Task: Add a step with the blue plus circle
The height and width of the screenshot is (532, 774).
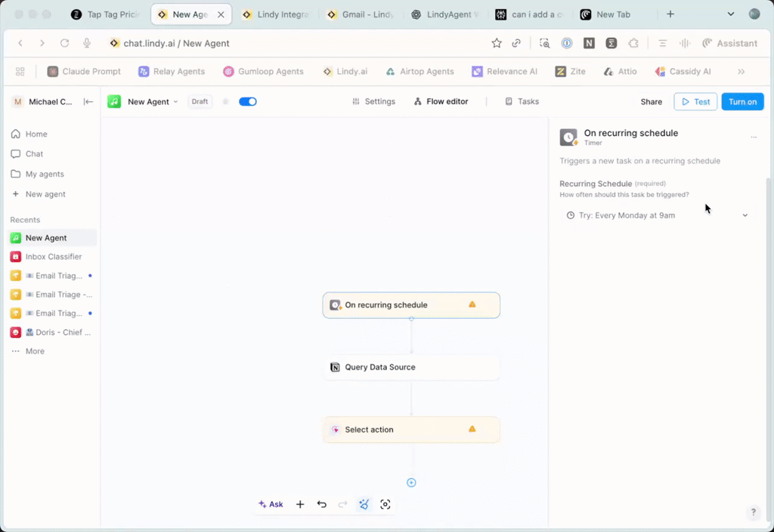Action: [411, 482]
